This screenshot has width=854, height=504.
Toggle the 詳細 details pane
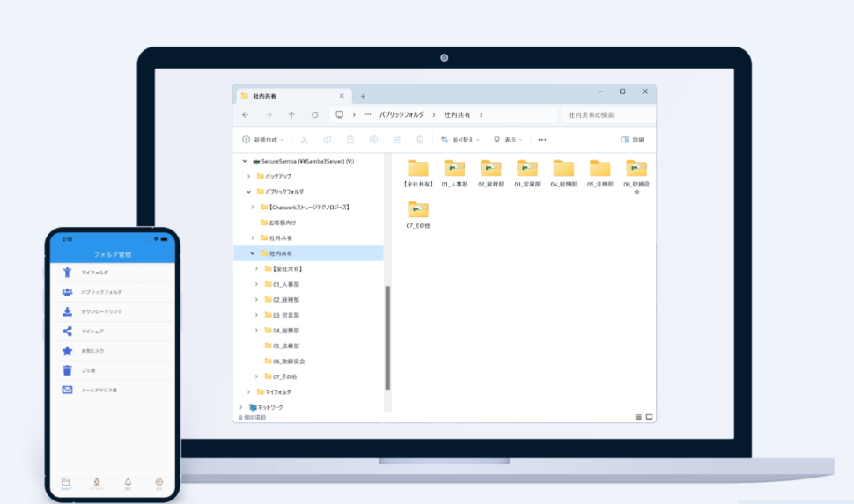[632, 140]
